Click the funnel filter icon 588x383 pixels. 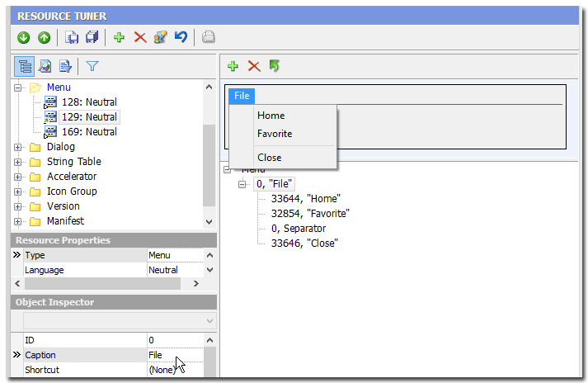pos(92,66)
